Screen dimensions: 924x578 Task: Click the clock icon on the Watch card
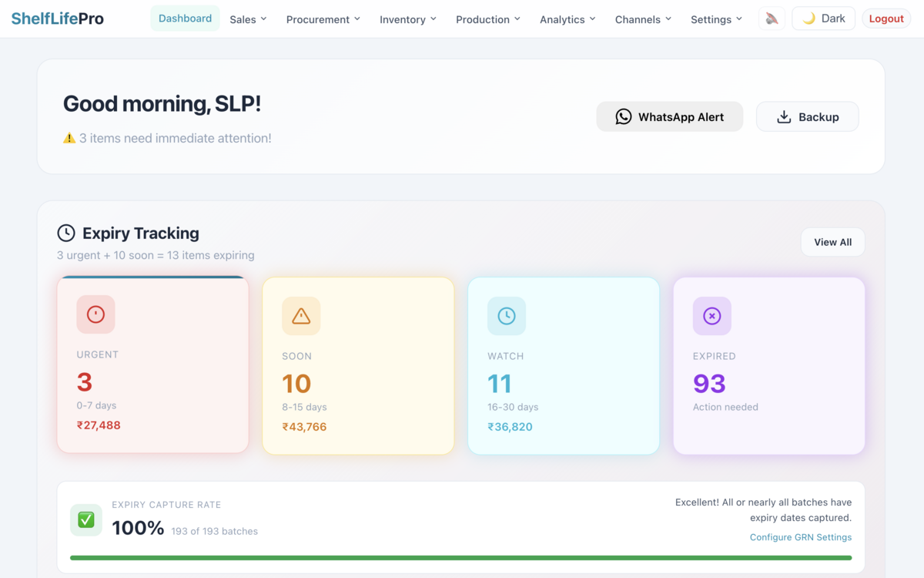click(506, 316)
